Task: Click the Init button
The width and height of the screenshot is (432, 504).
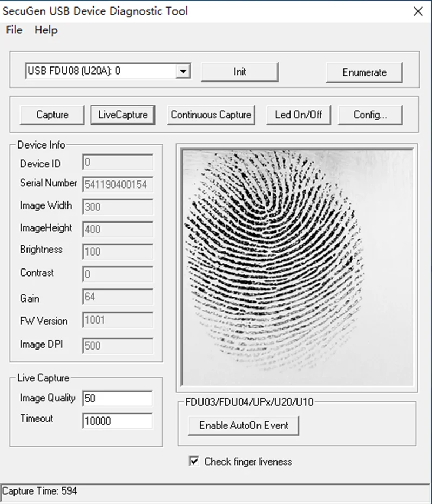Action: (x=239, y=72)
